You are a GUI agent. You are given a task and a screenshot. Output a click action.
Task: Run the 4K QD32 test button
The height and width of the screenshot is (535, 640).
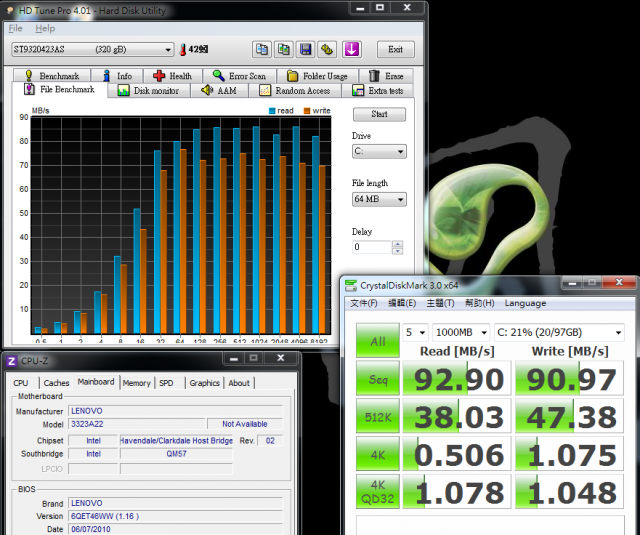(378, 492)
